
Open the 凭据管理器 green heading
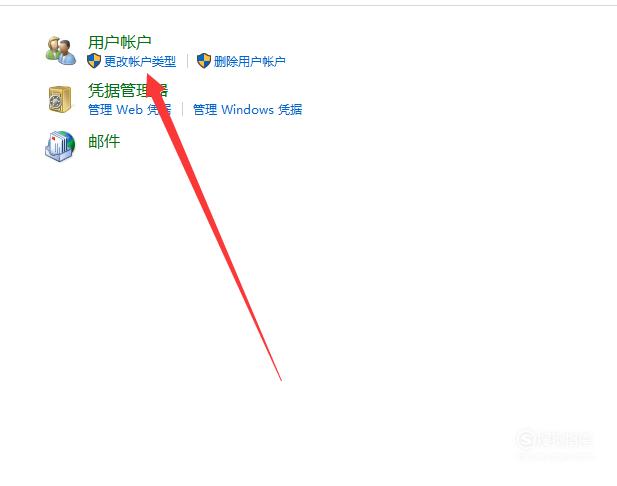pos(128,91)
